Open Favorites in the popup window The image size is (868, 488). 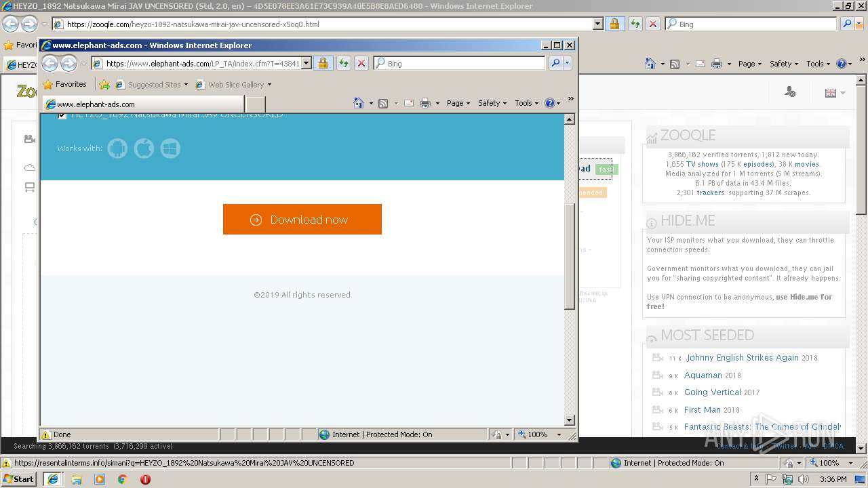pyautogui.click(x=64, y=84)
